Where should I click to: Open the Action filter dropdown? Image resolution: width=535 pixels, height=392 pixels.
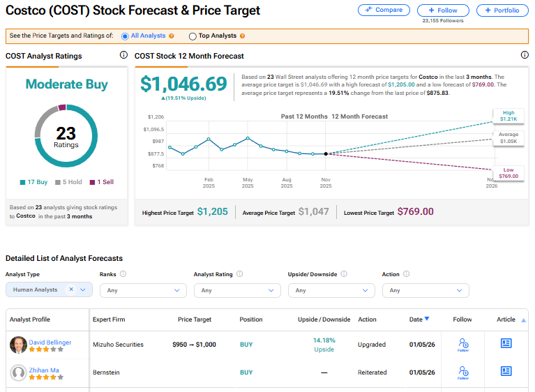[425, 290]
